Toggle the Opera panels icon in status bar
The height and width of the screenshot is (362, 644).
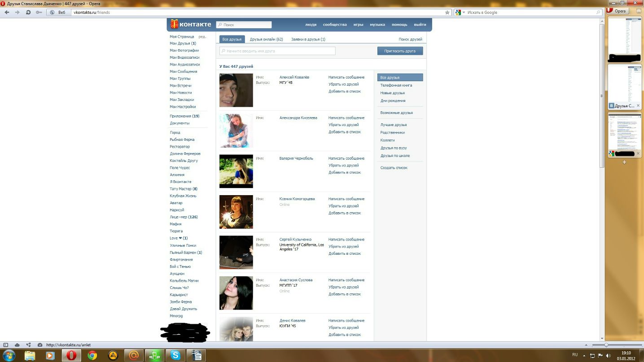[x=6, y=345]
